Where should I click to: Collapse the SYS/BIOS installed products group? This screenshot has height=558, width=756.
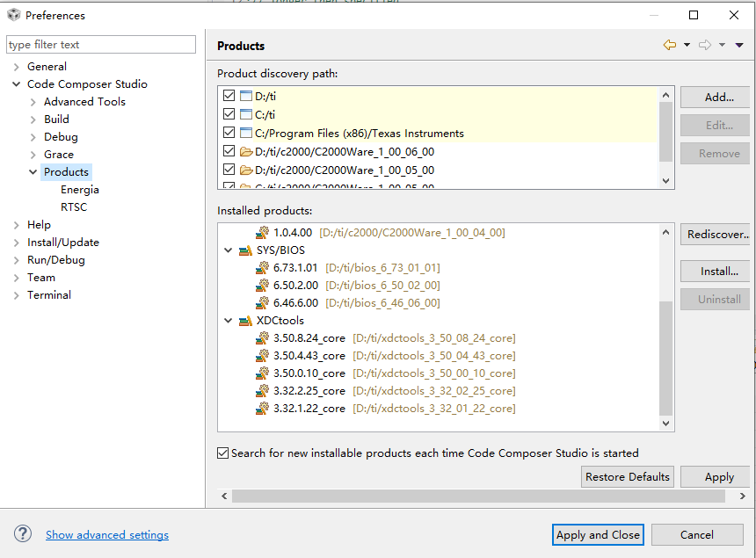[x=229, y=250]
